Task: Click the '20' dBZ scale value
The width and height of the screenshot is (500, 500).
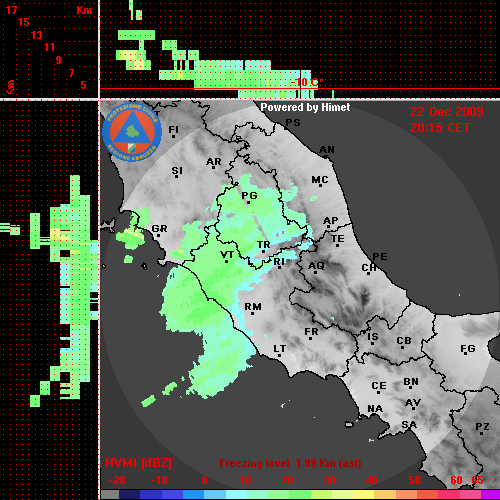Action: tap(287, 480)
